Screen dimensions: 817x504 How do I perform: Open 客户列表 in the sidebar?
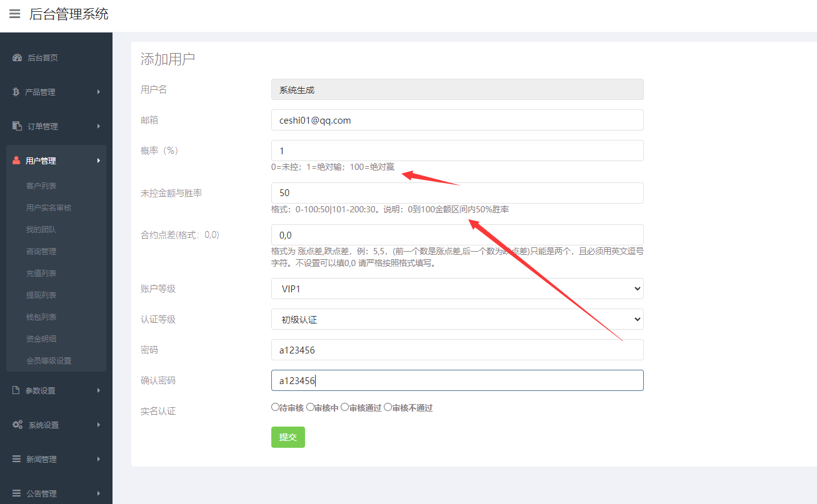click(x=41, y=185)
